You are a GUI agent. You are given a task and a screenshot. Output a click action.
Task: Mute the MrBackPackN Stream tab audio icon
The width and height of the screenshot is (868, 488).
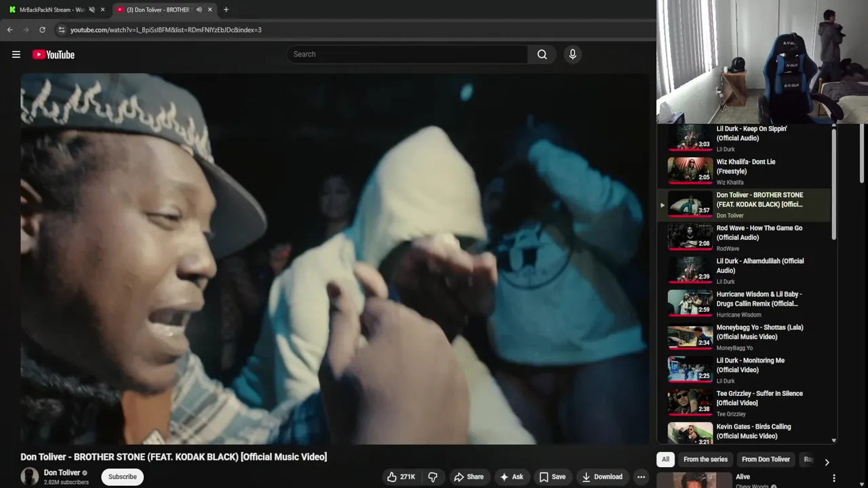(x=92, y=9)
